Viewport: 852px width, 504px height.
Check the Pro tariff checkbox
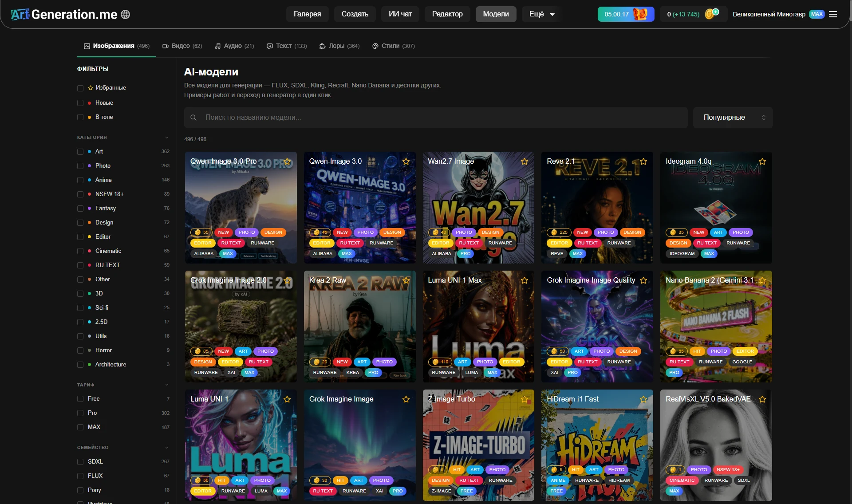click(80, 413)
